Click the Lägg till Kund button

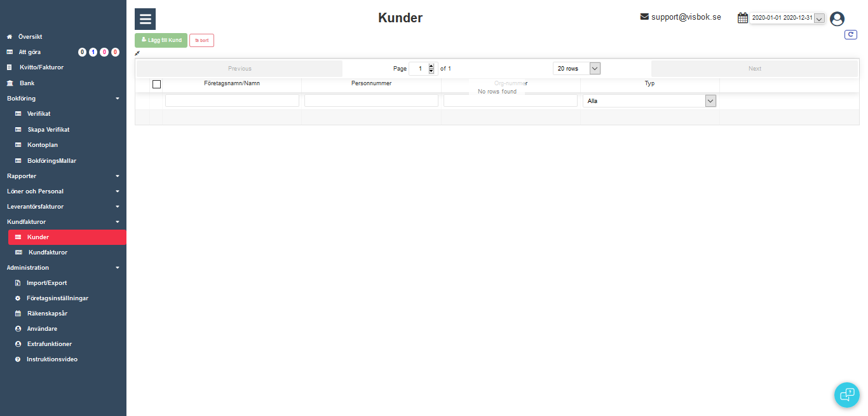161,40
